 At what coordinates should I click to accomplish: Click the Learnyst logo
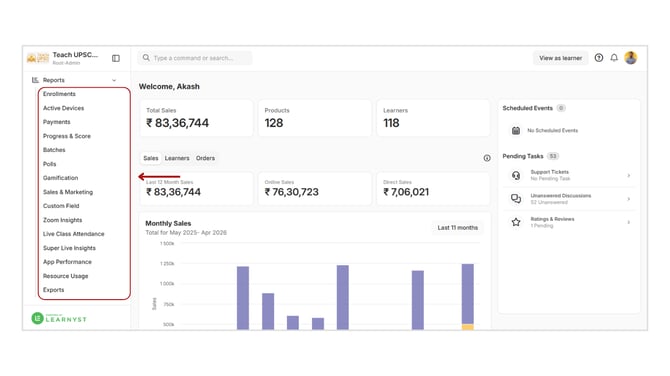59,318
